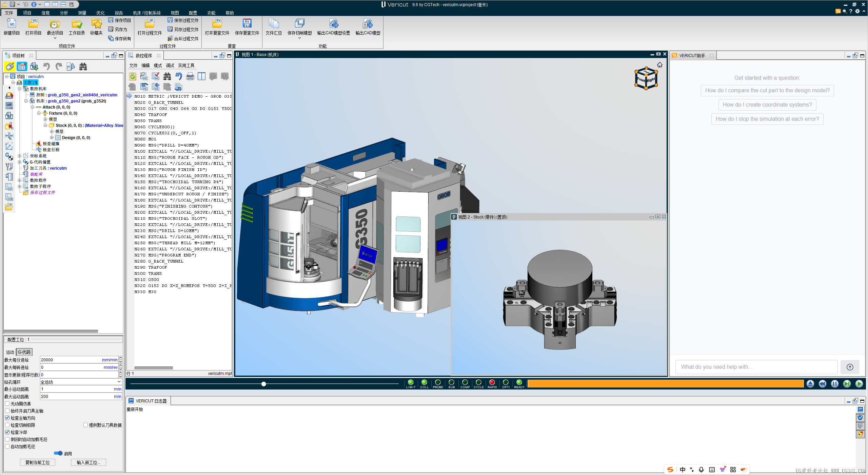Open 钻孔循环 dropdown showing 全运动
Image resolution: width=868 pixels, height=475 pixels.
click(81, 382)
